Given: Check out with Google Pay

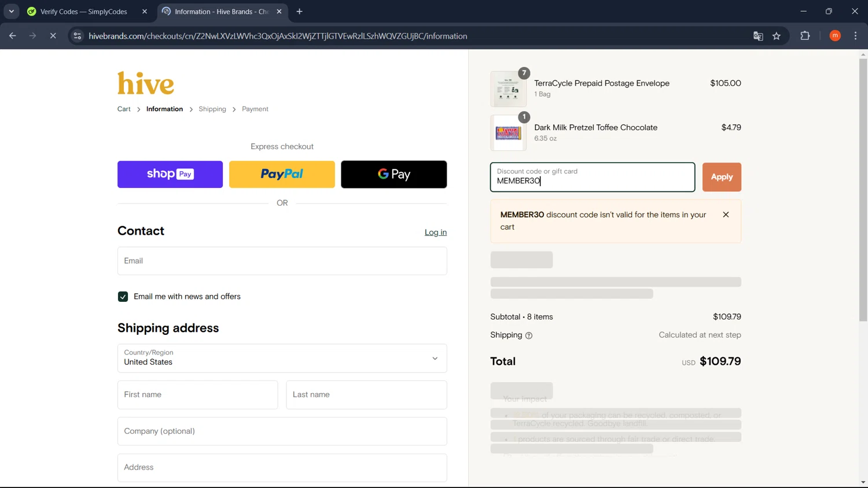Looking at the screenshot, I should coord(394,174).
